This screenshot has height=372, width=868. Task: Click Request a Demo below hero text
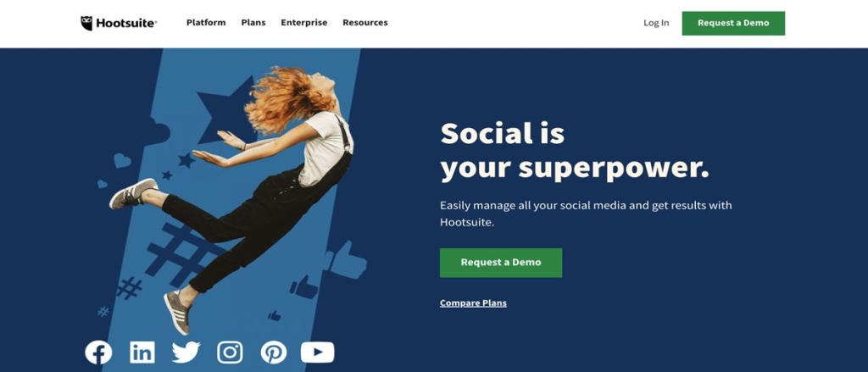501,263
